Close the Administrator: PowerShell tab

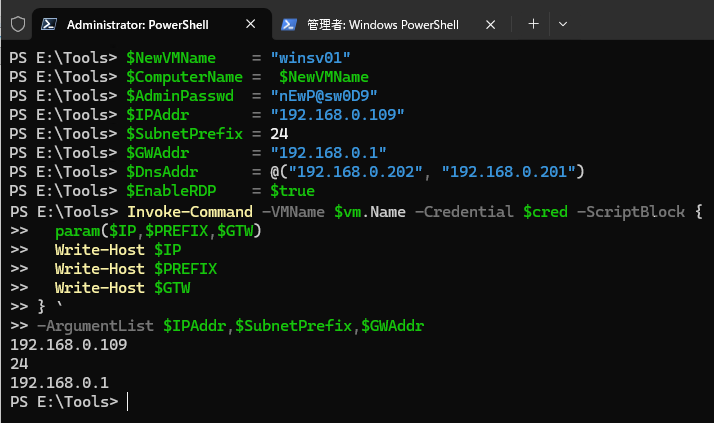point(250,24)
